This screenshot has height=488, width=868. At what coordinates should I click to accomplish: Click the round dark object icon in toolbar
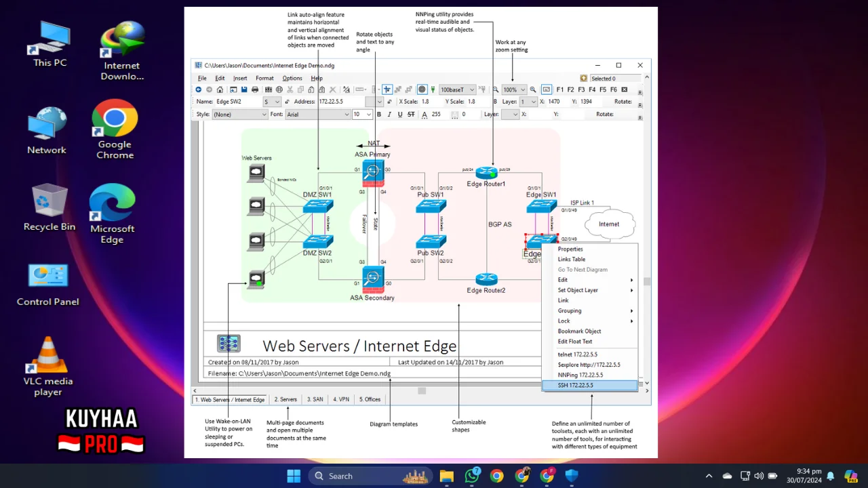tap(422, 89)
